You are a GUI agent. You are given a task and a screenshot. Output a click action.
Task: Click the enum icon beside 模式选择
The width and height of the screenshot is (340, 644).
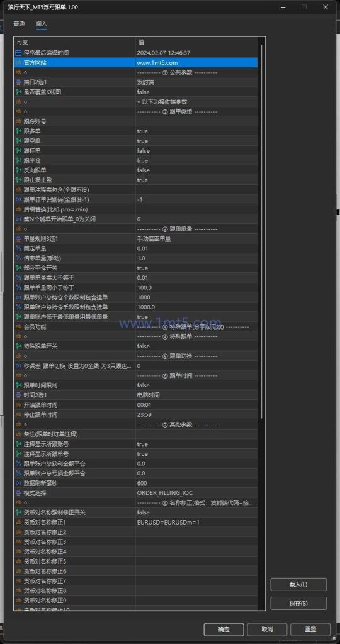point(18,493)
